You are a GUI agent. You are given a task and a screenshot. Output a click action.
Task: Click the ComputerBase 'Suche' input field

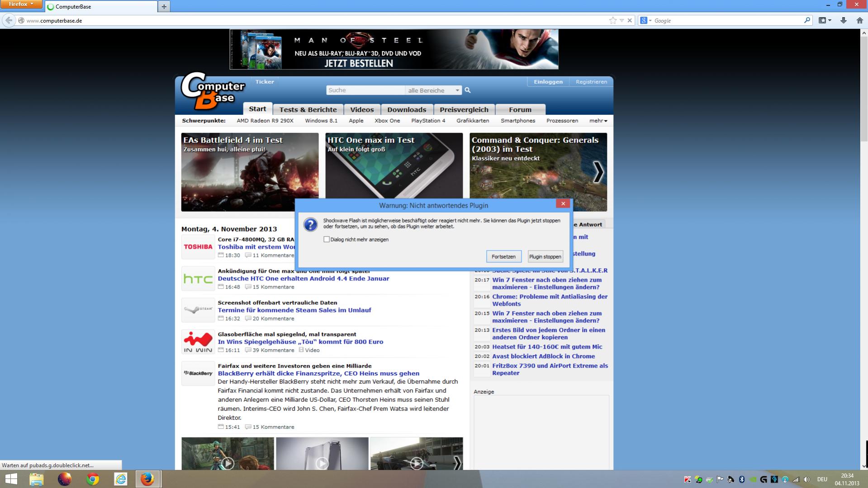click(365, 90)
